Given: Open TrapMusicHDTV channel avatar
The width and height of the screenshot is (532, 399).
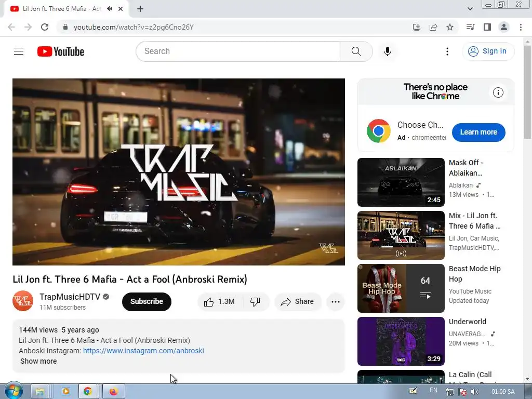Looking at the screenshot, I should click(23, 301).
